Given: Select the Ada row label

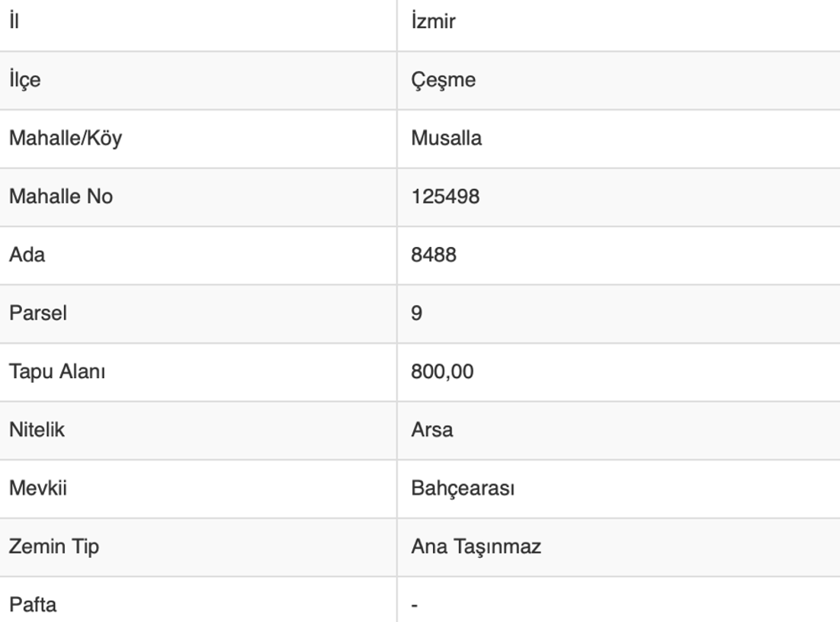Looking at the screenshot, I should coord(27,255).
